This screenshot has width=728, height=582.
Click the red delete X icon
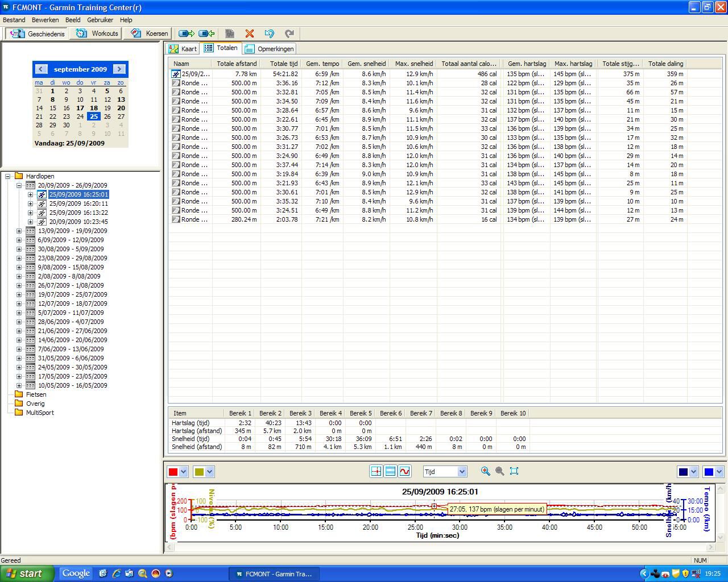click(x=249, y=34)
